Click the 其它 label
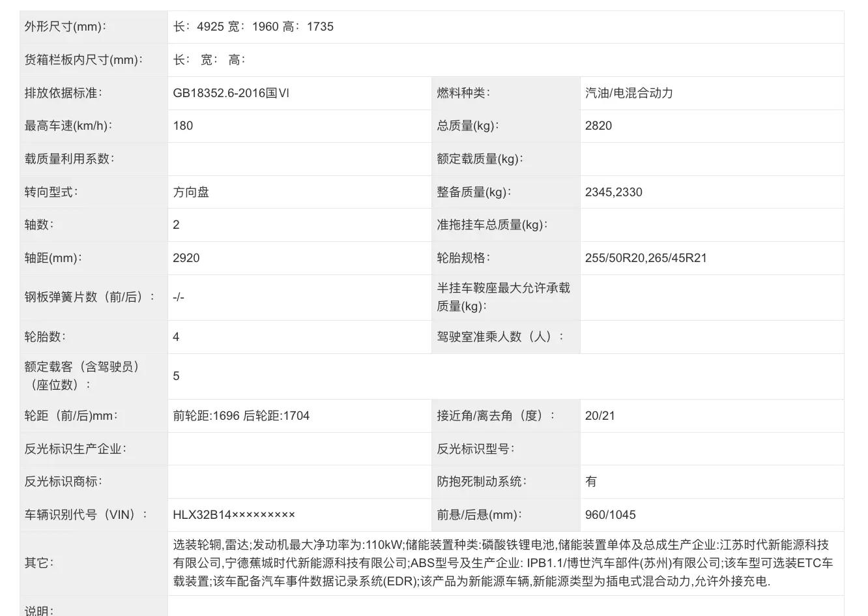Image resolution: width=868 pixels, height=616 pixels. tap(39, 563)
